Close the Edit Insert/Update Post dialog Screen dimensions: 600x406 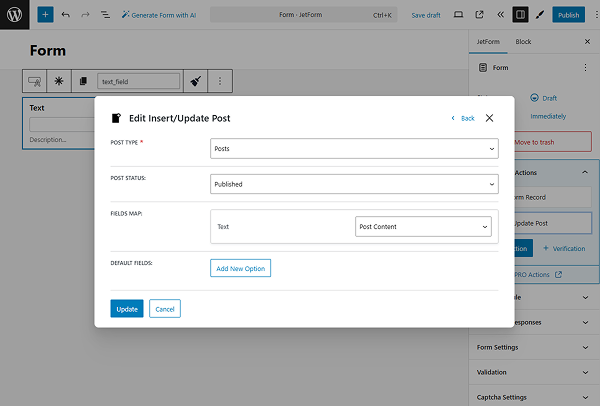tap(489, 118)
